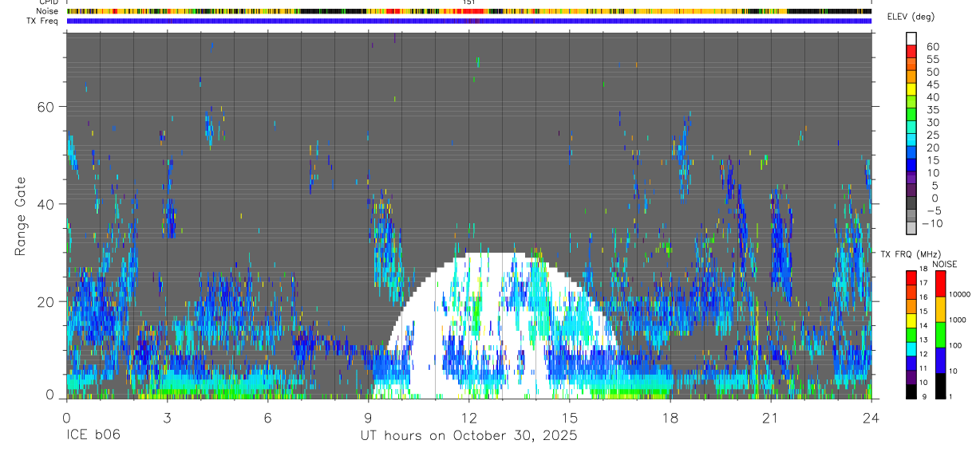Click NOISE legend tick '100'
The height and width of the screenshot is (452, 980).
coord(956,345)
